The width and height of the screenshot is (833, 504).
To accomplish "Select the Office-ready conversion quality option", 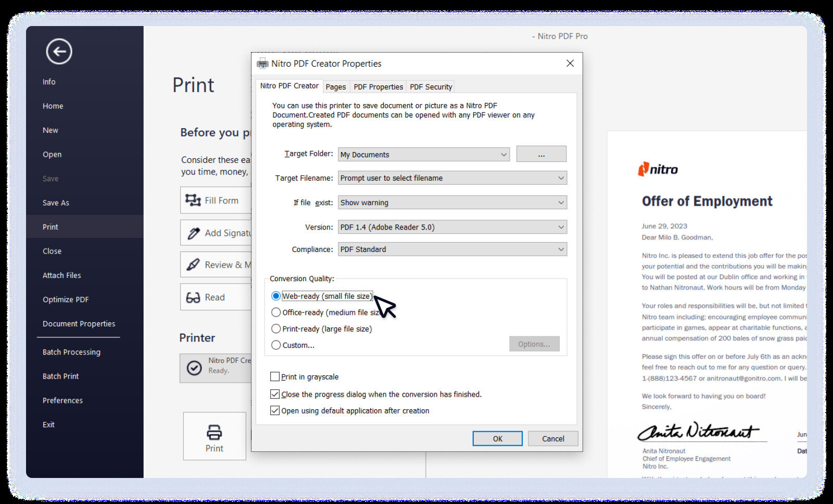I will (x=276, y=312).
